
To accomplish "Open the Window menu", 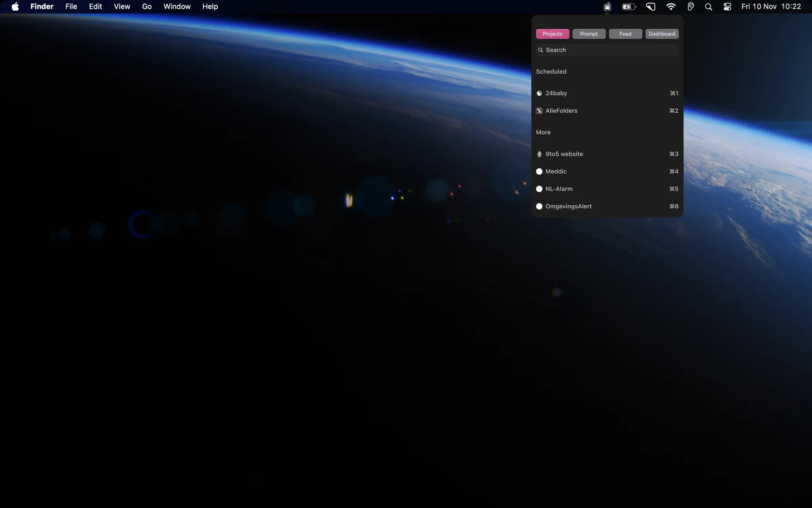I will 177,6.
